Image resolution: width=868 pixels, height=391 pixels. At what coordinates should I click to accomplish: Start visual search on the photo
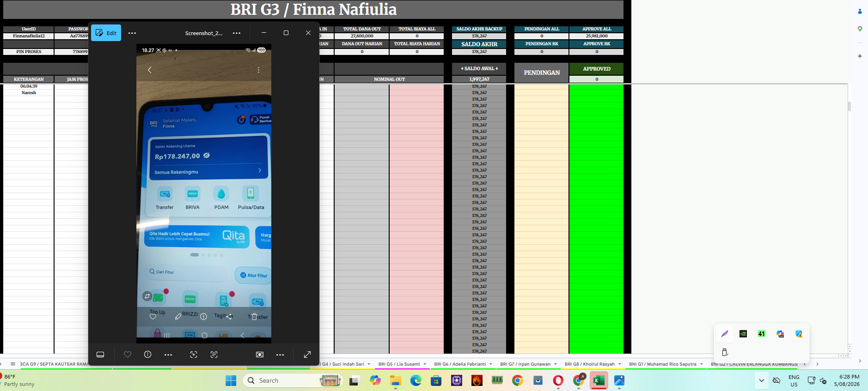(194, 355)
